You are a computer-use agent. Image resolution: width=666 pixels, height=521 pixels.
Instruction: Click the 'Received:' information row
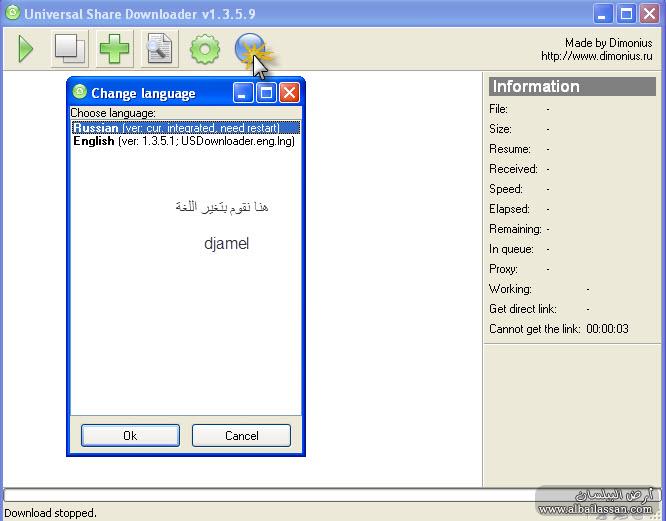click(x=519, y=169)
